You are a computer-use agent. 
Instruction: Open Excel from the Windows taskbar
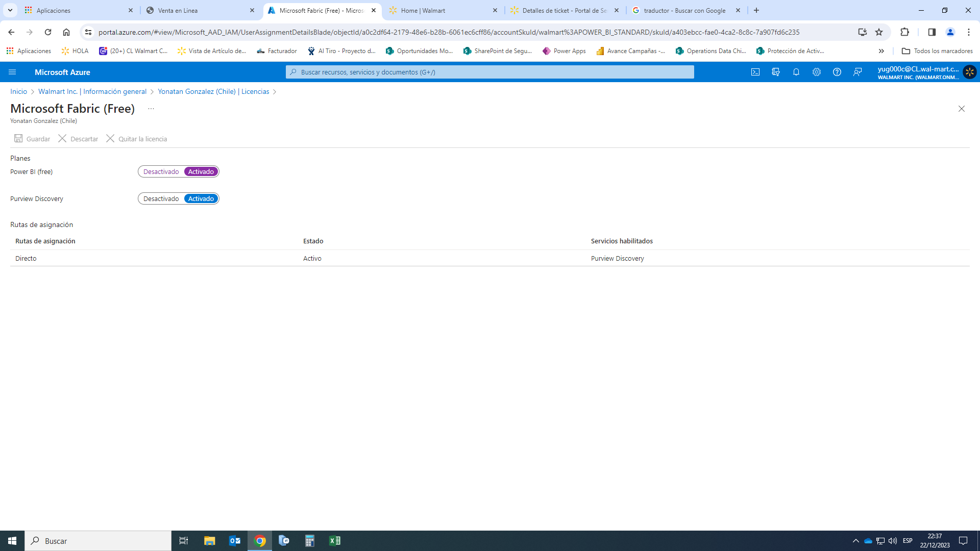335,541
